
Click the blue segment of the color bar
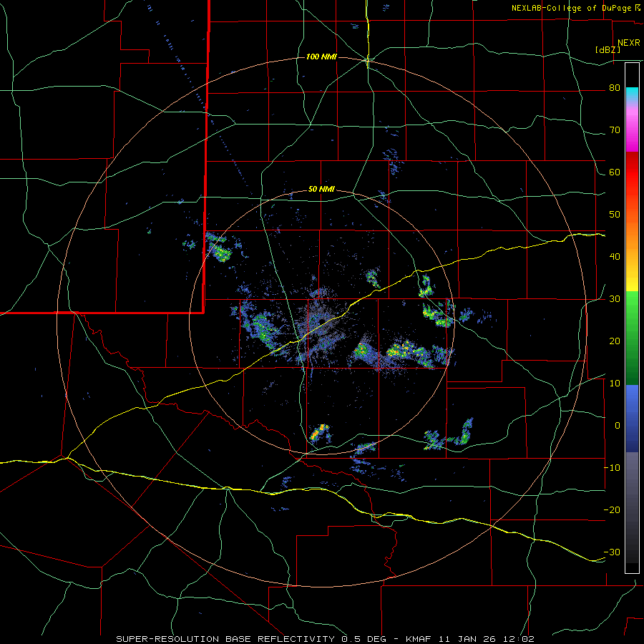pyautogui.click(x=632, y=418)
